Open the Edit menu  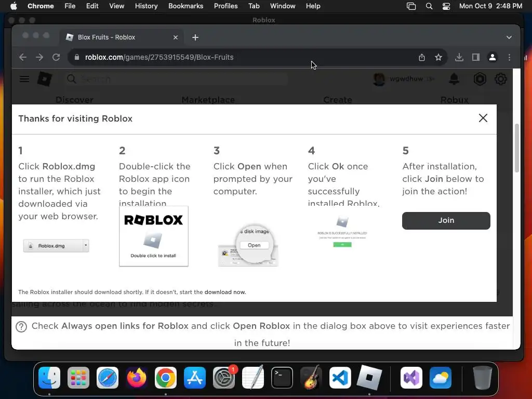click(x=92, y=6)
